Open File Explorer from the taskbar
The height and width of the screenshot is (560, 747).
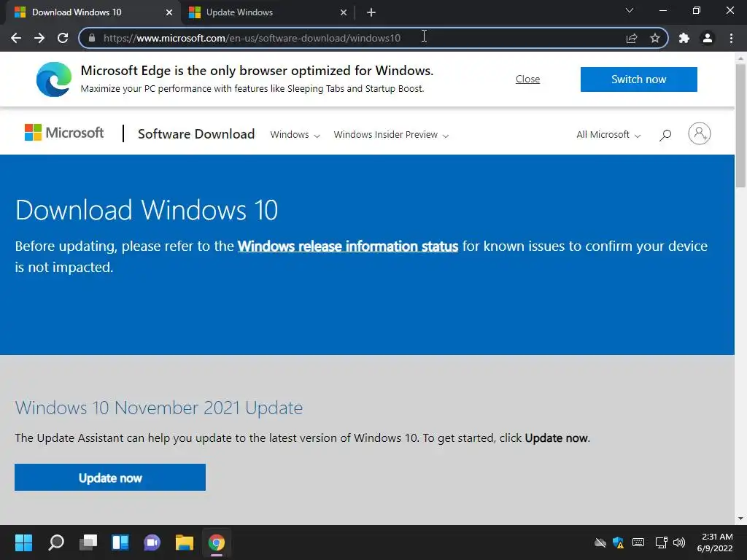(x=185, y=542)
